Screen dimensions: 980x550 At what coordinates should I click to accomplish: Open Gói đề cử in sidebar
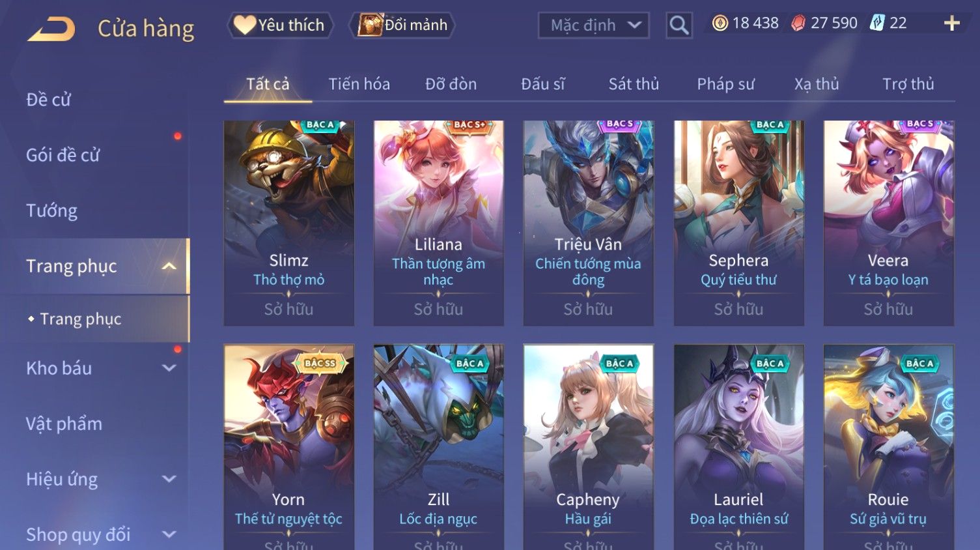pos(63,155)
